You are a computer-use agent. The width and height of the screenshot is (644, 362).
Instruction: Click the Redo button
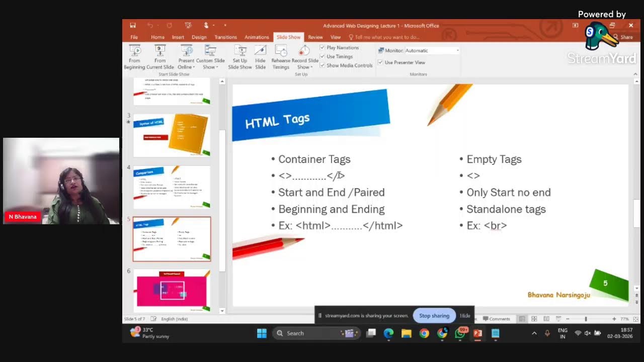coord(169,26)
